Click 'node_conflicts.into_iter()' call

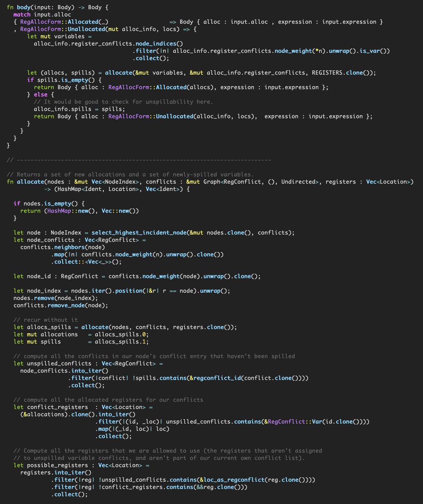(64, 371)
